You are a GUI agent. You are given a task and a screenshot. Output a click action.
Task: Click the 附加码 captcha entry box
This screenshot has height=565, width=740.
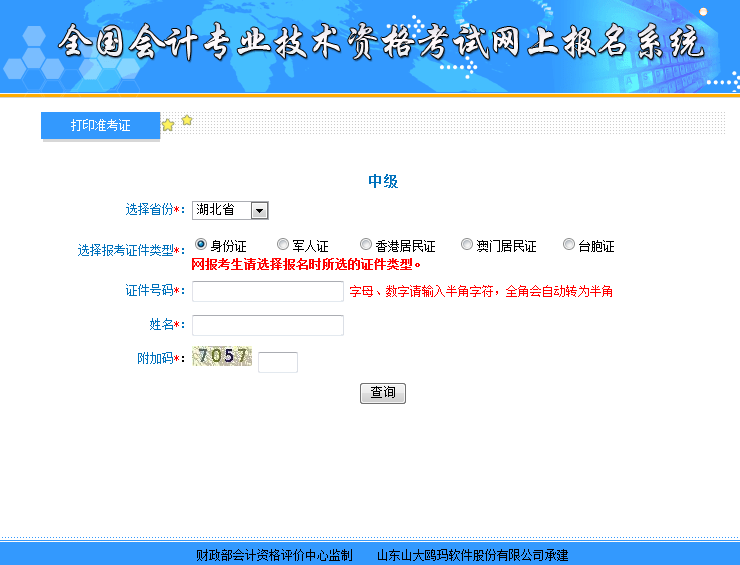tap(278, 362)
